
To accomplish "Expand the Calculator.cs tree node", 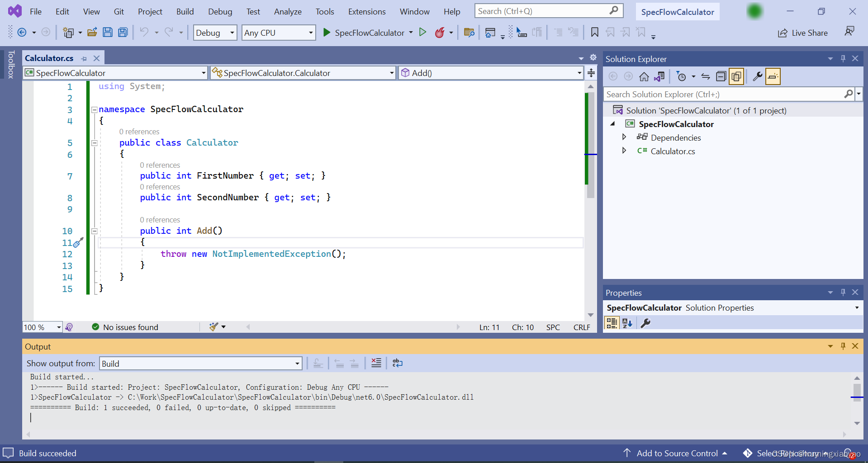I will pos(624,151).
